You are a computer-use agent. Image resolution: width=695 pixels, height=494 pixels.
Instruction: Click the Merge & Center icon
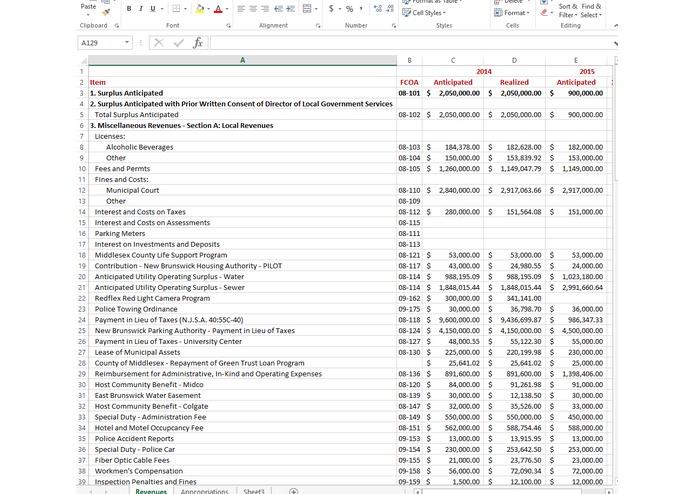(307, 8)
